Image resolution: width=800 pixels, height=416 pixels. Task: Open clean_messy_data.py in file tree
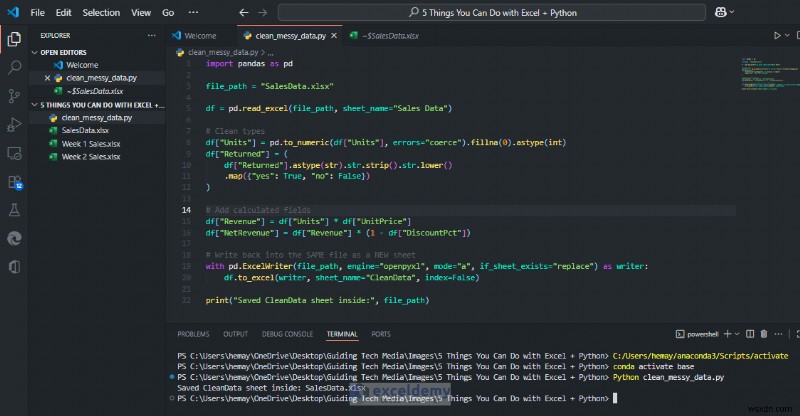point(97,117)
